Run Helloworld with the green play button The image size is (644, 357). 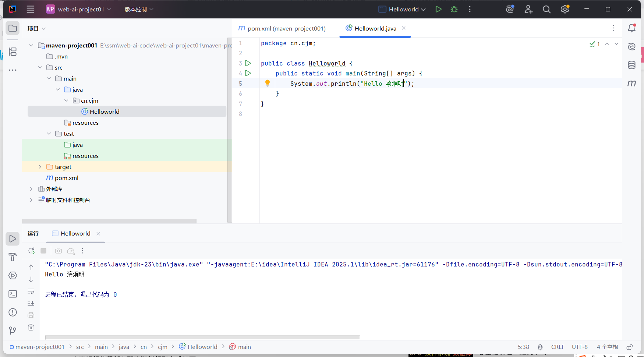pyautogui.click(x=438, y=10)
